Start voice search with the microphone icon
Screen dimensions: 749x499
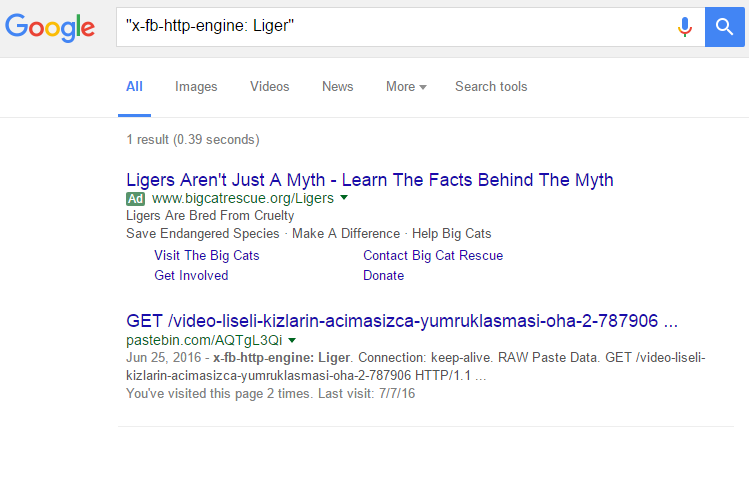[685, 27]
